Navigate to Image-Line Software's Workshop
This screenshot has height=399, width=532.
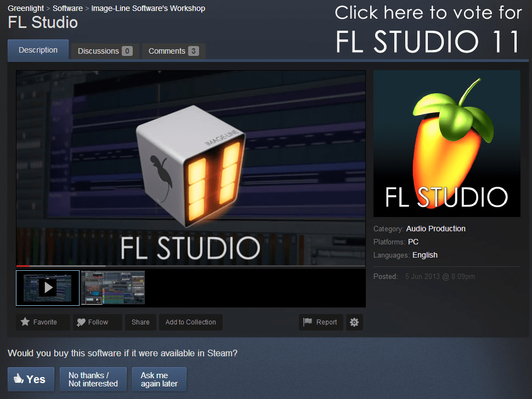click(x=148, y=8)
